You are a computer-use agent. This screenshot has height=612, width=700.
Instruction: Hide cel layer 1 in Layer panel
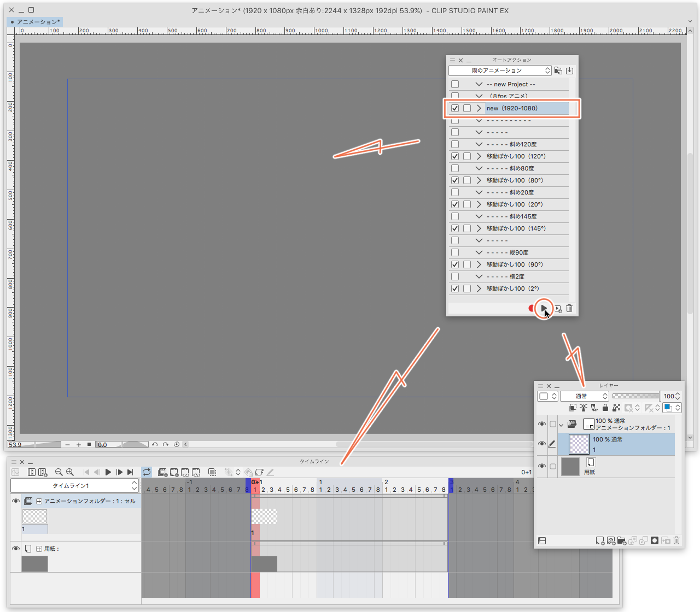click(x=542, y=444)
